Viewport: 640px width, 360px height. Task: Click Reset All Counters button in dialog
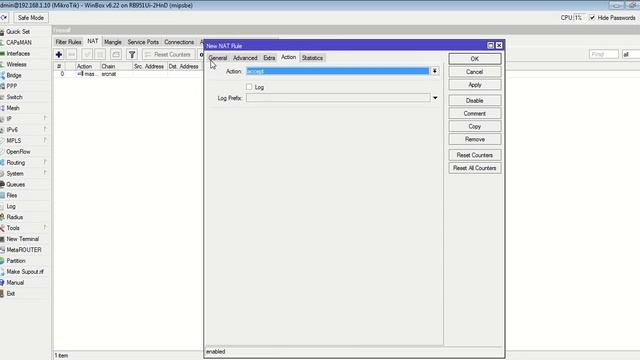(x=475, y=168)
